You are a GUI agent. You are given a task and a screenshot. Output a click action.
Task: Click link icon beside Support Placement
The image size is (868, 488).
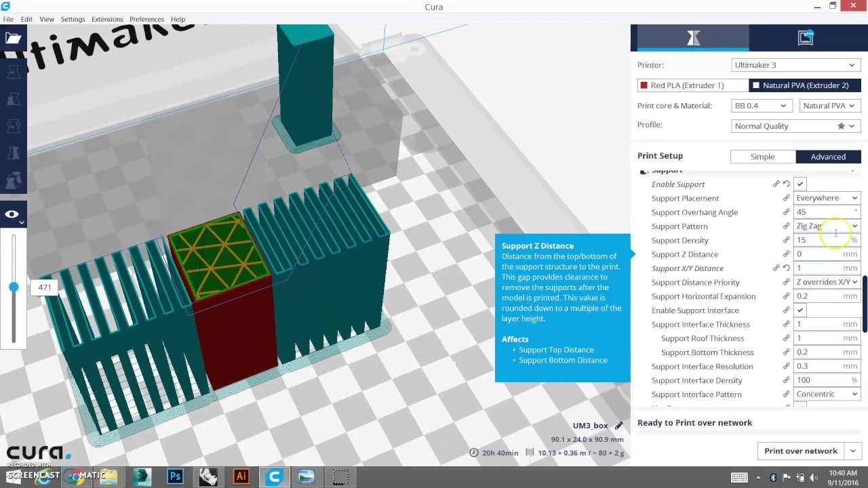click(x=787, y=199)
